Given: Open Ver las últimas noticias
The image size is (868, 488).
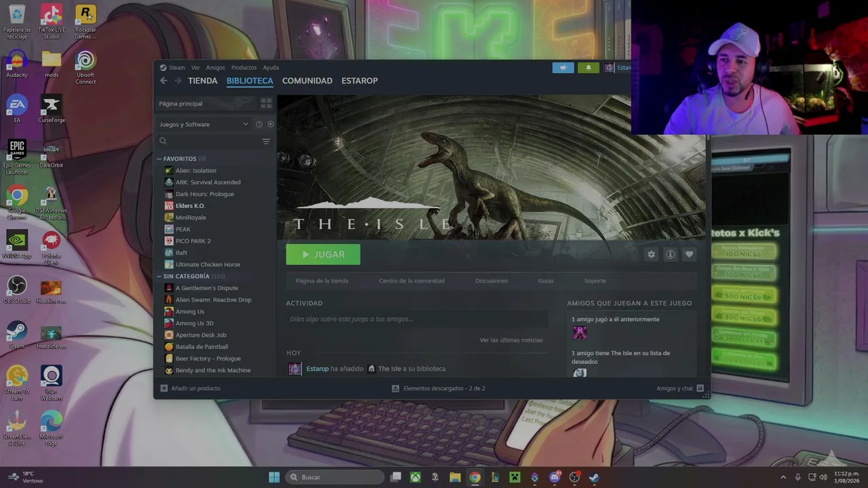Looking at the screenshot, I should pos(511,340).
